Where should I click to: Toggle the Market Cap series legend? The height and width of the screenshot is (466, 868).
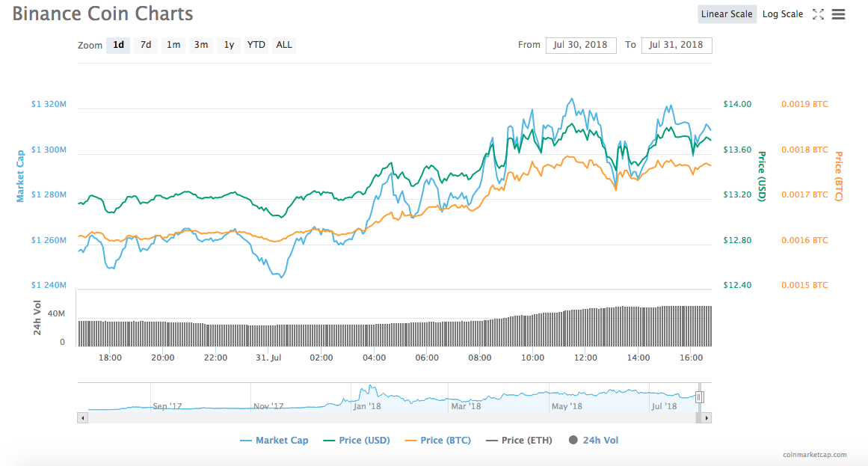pos(274,441)
